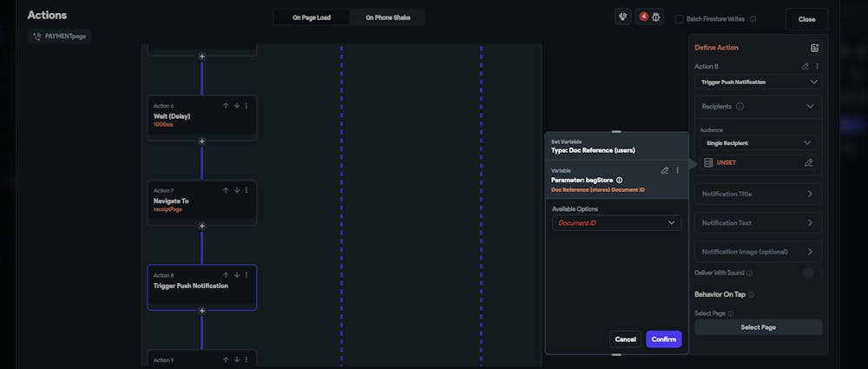Open bagStore variable three-dot menu

coord(677,171)
